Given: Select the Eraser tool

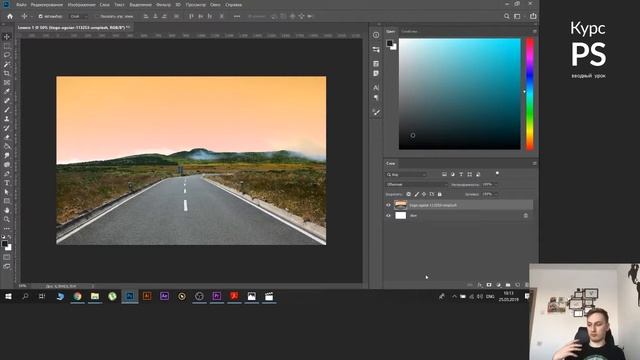Looking at the screenshot, I should (7, 137).
